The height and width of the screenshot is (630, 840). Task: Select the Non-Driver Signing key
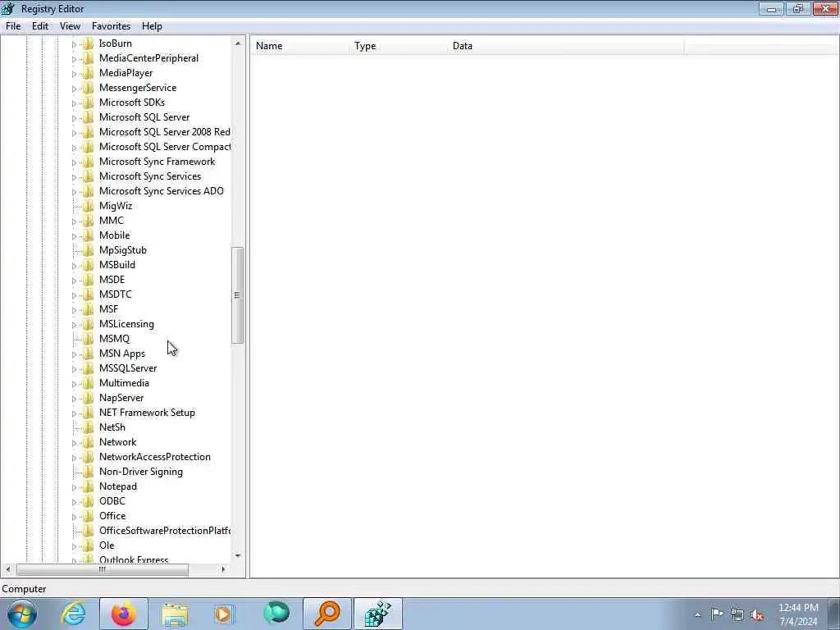click(x=141, y=472)
